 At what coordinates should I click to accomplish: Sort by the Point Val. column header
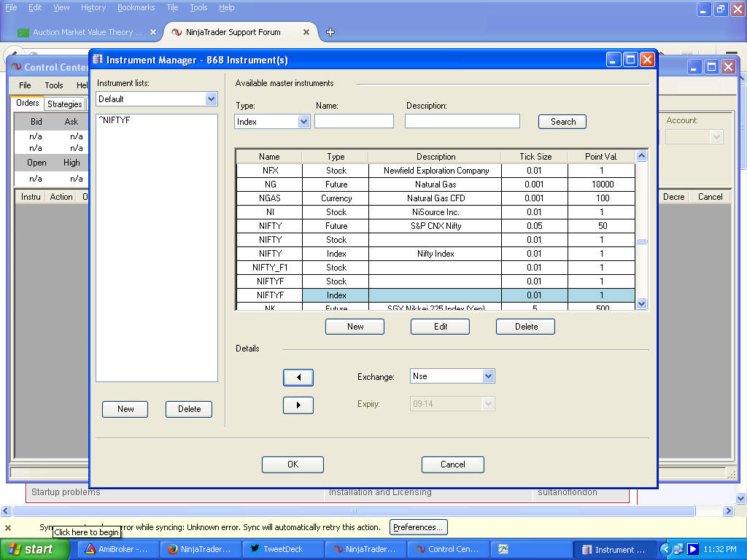601,157
